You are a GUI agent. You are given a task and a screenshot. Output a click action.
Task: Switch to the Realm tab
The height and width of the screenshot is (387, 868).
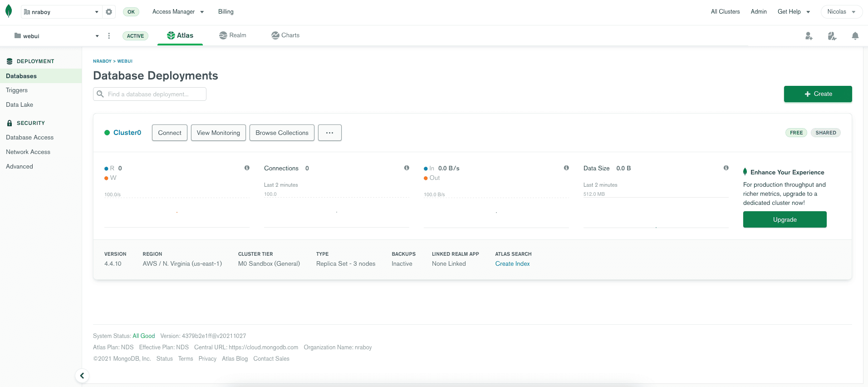232,35
